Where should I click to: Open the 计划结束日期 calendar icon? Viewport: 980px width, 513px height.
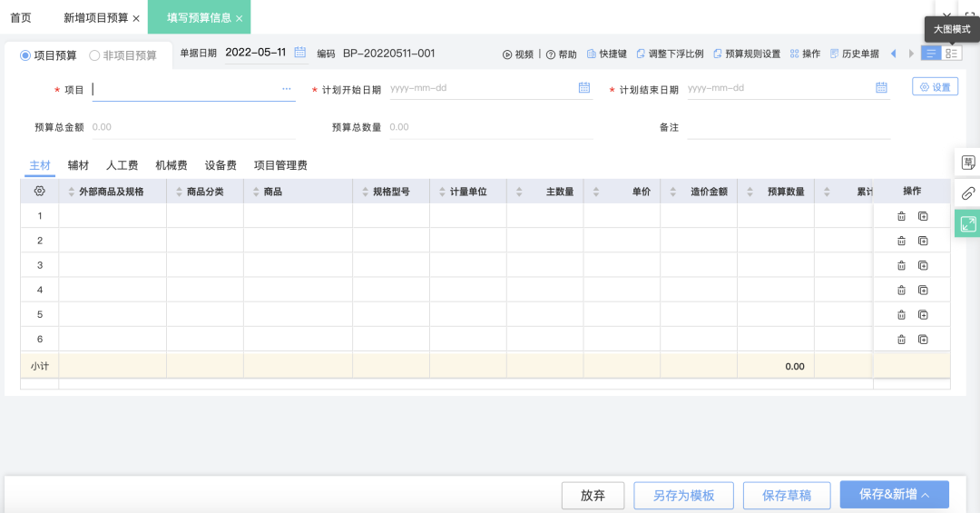click(x=881, y=87)
